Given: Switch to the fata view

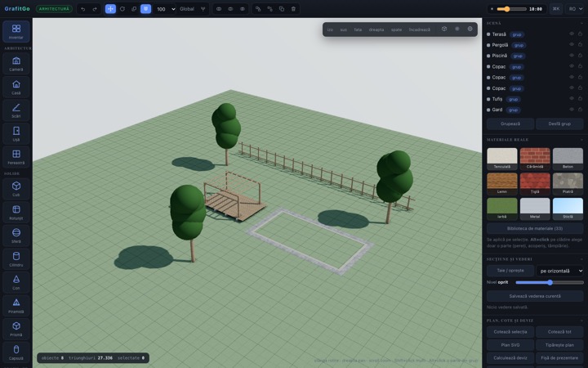Looking at the screenshot, I should (x=358, y=29).
